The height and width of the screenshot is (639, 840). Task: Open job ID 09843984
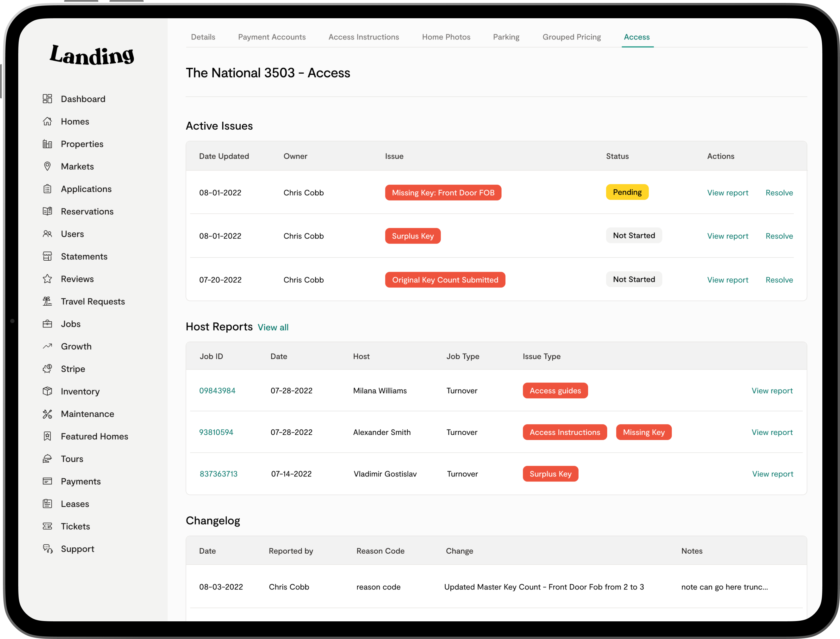coord(217,391)
